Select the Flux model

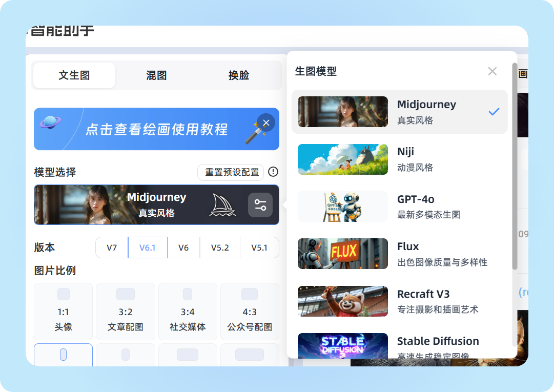pyautogui.click(x=400, y=254)
